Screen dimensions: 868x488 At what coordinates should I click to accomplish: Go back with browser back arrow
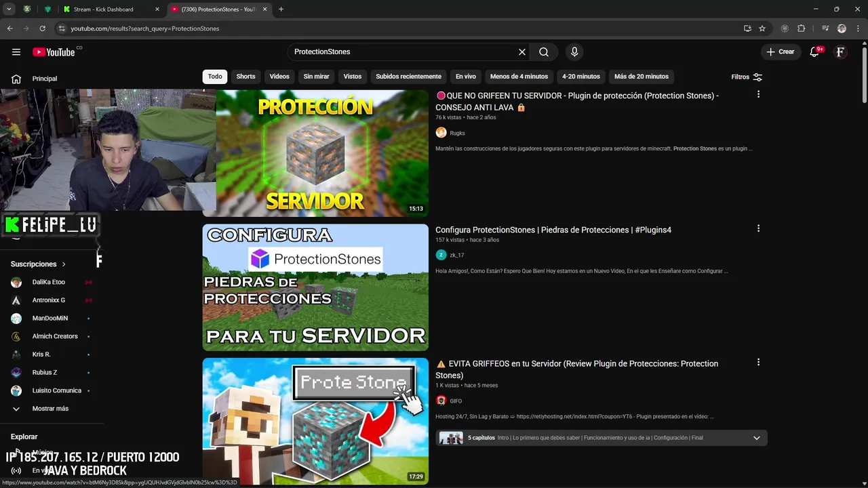[9, 28]
